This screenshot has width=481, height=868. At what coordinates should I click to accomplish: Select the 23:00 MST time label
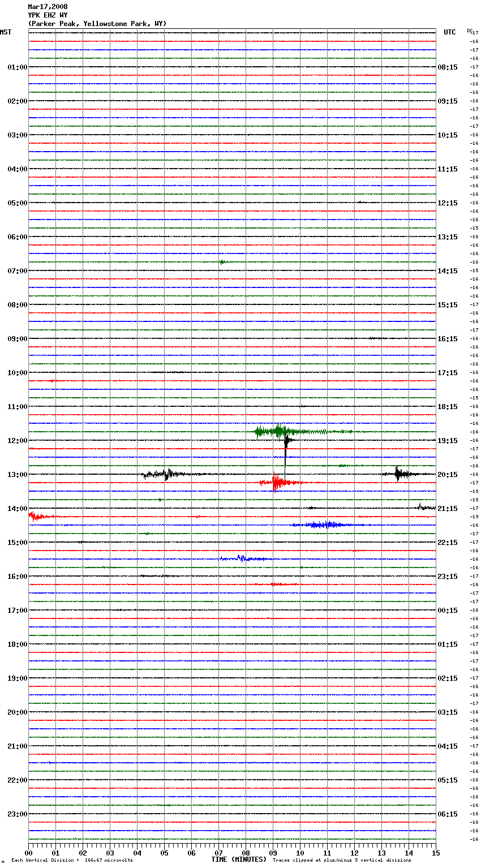click(x=18, y=814)
